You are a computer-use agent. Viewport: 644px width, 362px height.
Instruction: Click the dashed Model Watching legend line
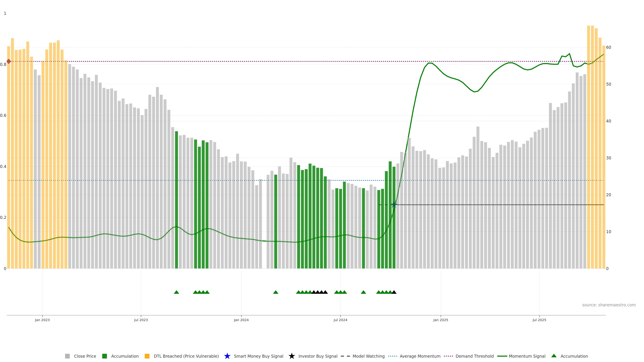[345, 356]
